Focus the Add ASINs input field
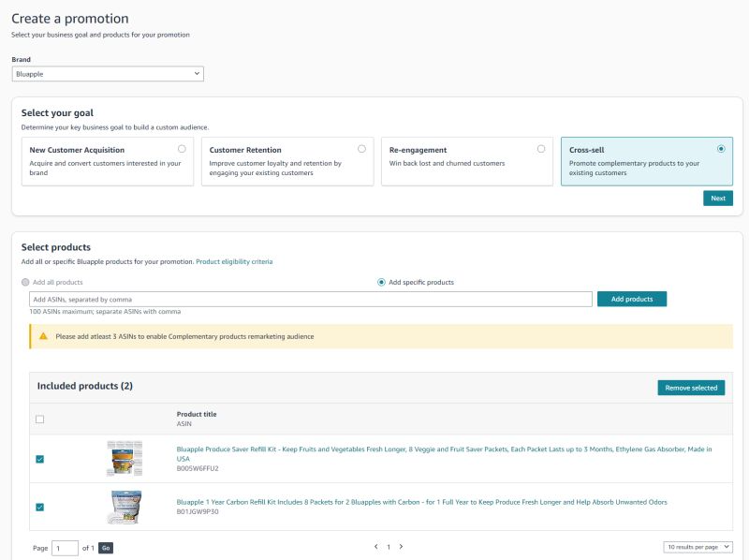The width and height of the screenshot is (749, 560). (311, 299)
